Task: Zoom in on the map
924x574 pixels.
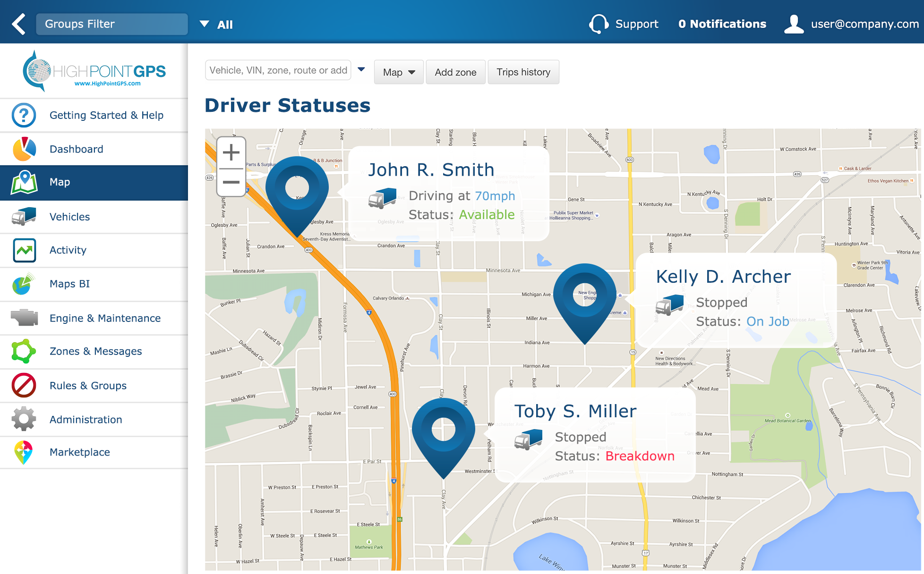Action: tap(231, 153)
